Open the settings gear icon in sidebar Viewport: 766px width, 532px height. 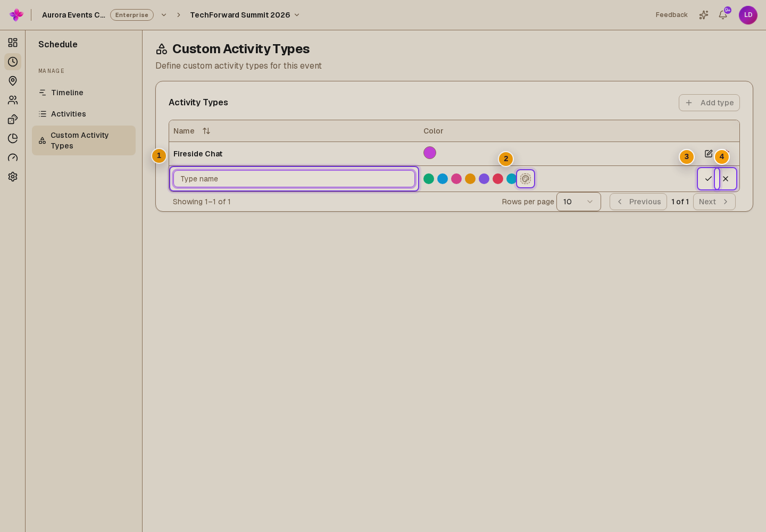click(13, 177)
